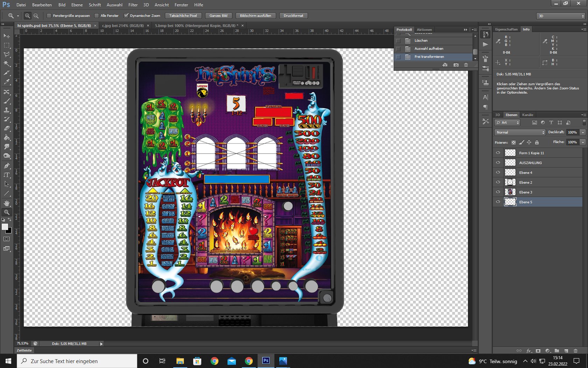Hide the AUSZAHLUNG layer
The width and height of the screenshot is (588, 368).
point(498,163)
